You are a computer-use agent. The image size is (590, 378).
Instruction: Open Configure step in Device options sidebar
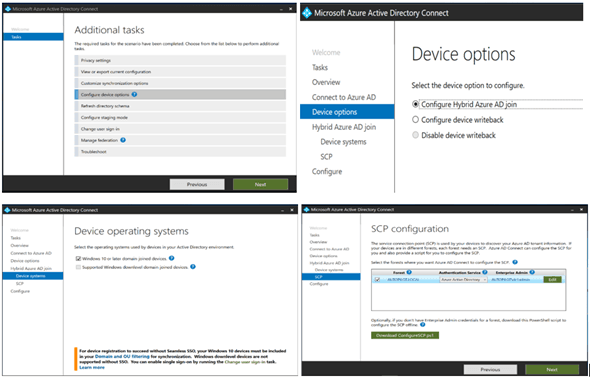coord(327,172)
